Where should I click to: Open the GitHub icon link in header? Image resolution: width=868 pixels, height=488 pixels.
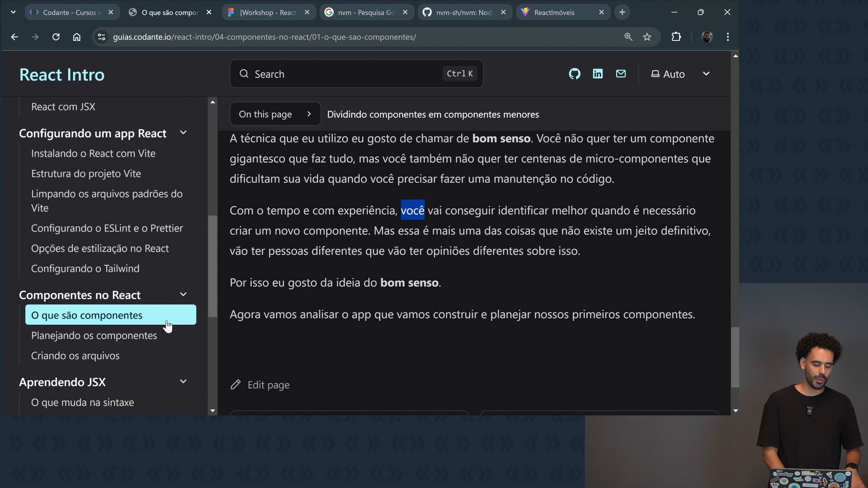tap(574, 74)
